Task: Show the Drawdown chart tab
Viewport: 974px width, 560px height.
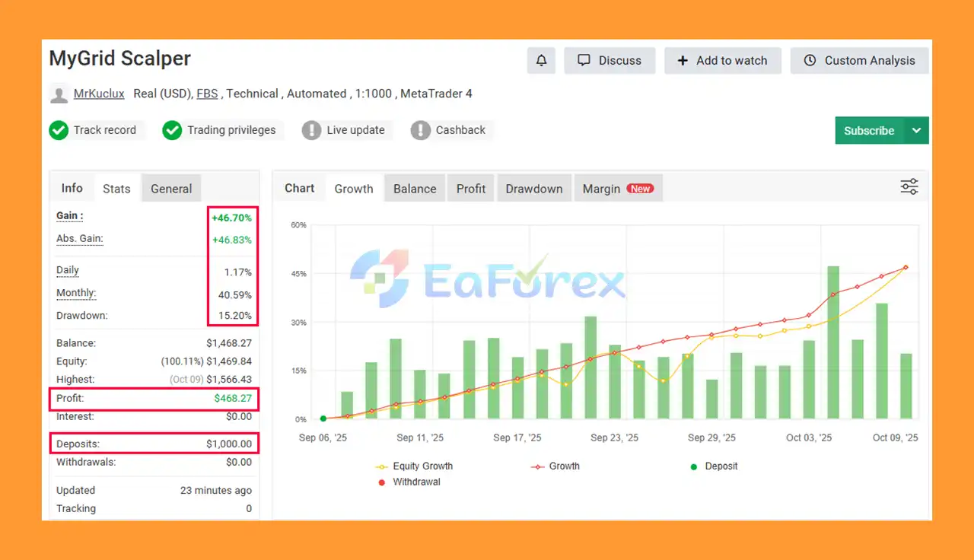Action: [533, 189]
